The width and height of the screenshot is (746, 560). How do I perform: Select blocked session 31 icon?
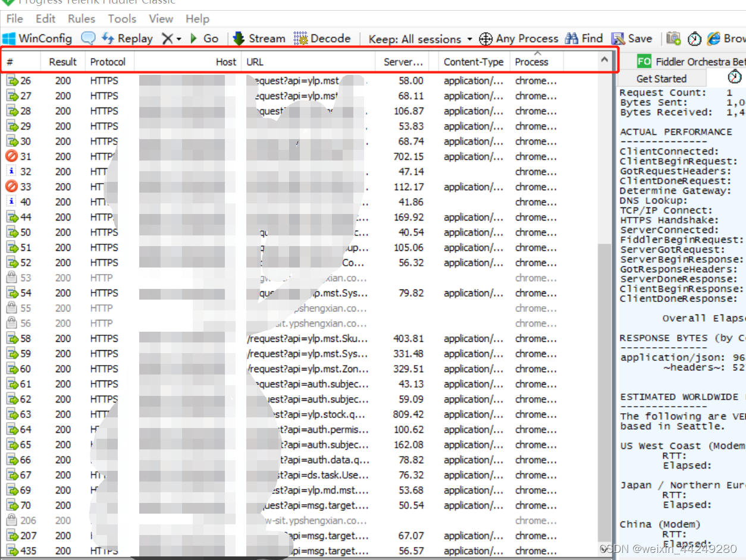(12, 156)
